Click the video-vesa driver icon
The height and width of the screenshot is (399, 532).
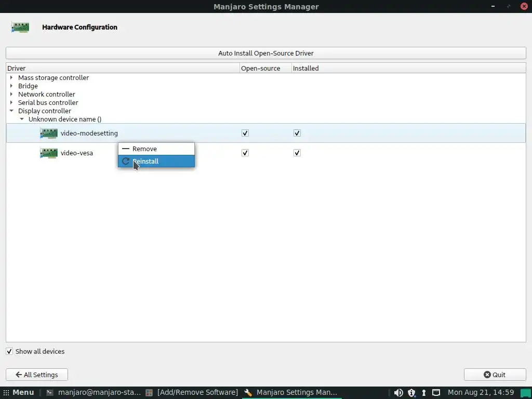coord(48,153)
